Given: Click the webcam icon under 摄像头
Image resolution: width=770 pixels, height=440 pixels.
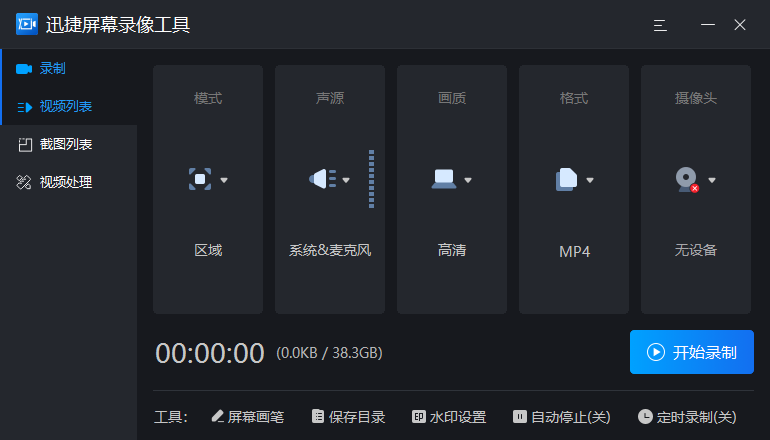Looking at the screenshot, I should coord(687,180).
